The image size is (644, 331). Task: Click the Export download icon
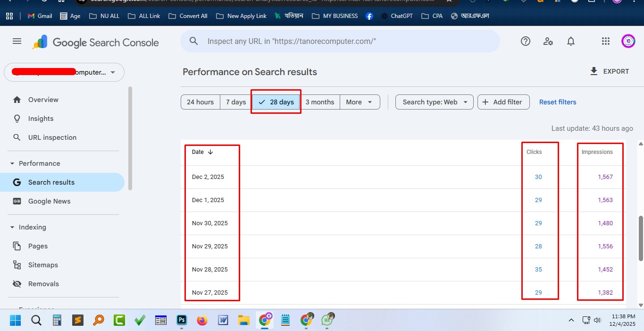pyautogui.click(x=594, y=71)
